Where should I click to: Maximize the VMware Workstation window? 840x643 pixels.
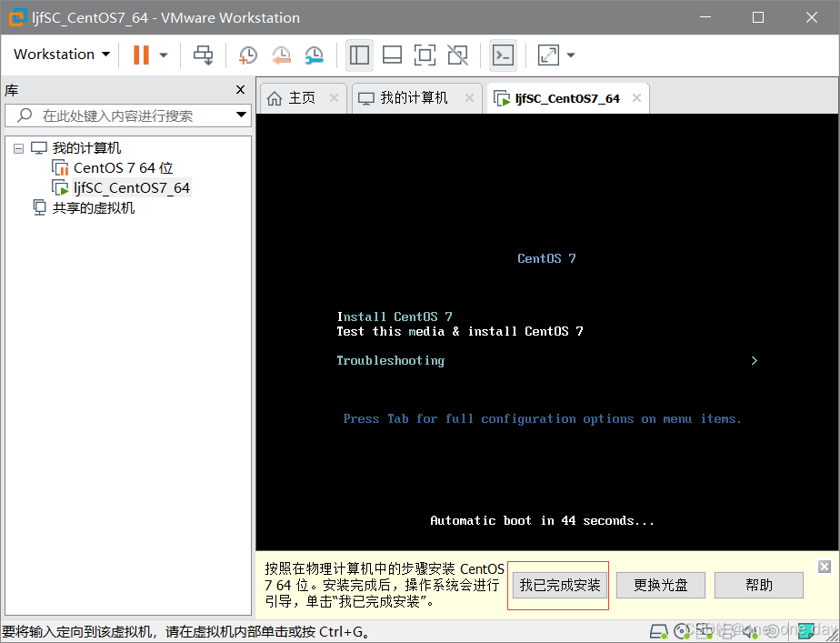(x=758, y=17)
